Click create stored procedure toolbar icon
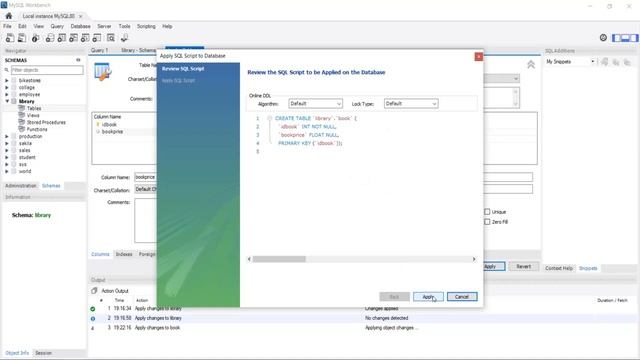640x360 pixels. [85, 38]
